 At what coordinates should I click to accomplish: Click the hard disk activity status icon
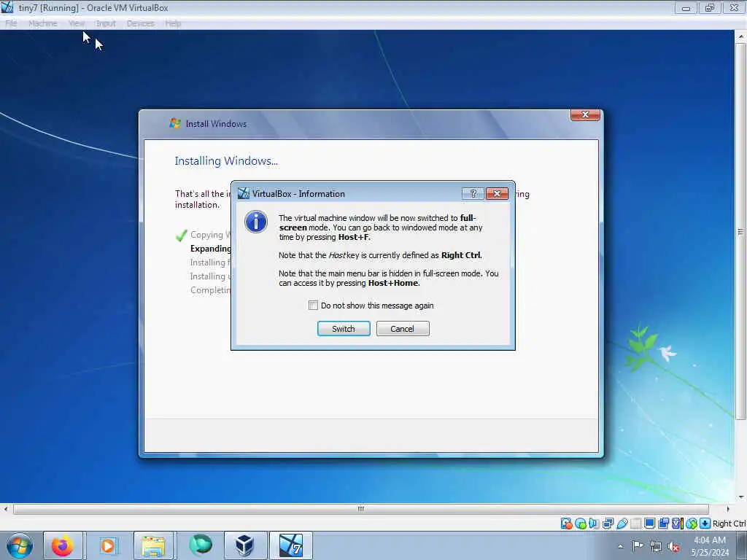click(566, 524)
